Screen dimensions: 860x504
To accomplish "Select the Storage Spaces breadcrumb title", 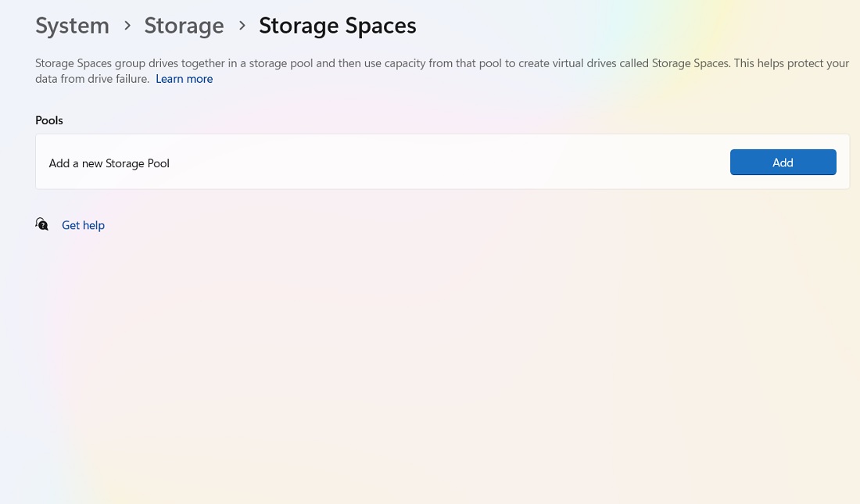I will [x=337, y=25].
